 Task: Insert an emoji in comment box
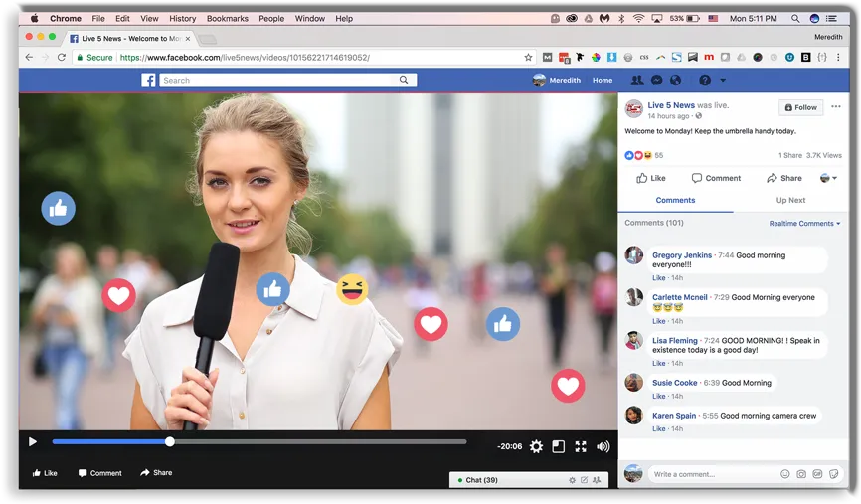click(785, 474)
